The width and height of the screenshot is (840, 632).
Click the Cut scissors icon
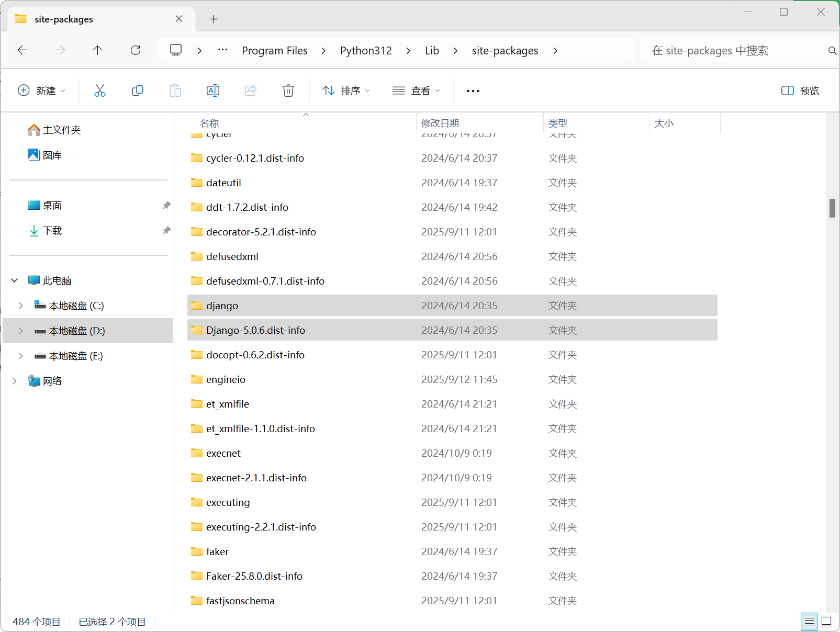tap(100, 91)
